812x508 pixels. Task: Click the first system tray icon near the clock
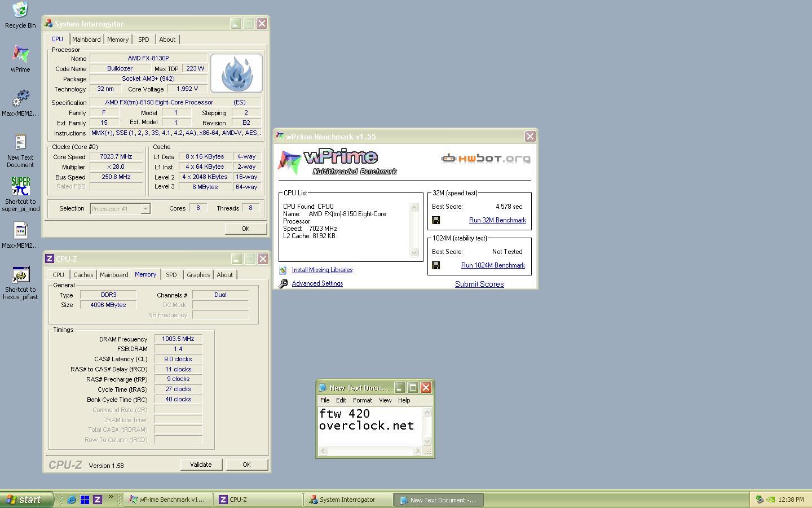[x=760, y=500]
